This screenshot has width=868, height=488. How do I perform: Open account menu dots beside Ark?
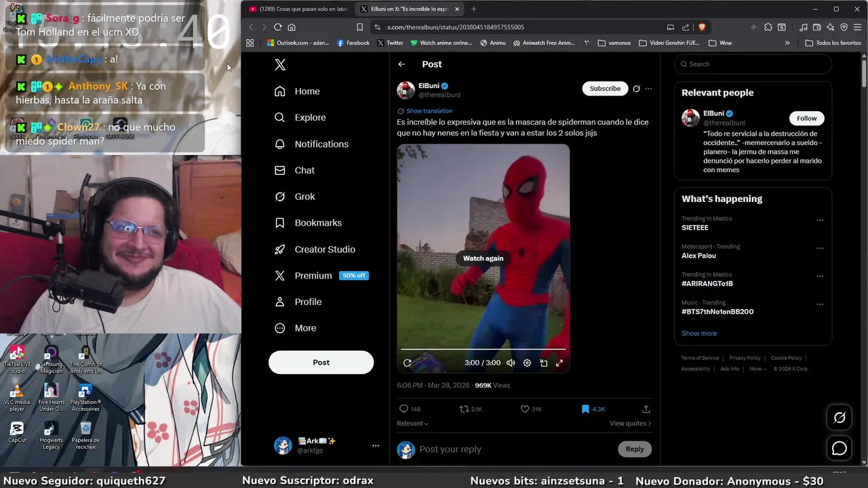[376, 446]
